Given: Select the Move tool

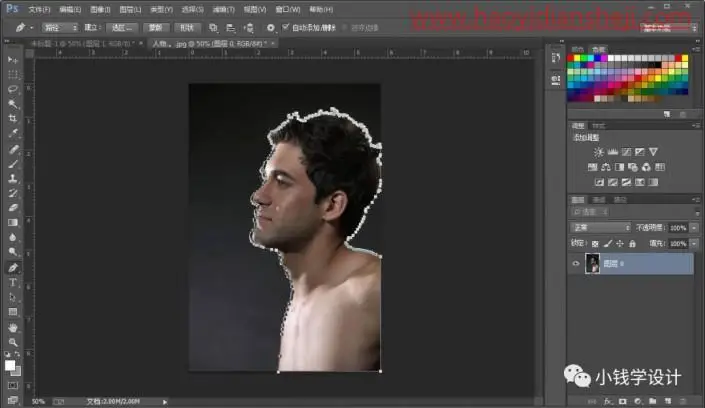Looking at the screenshot, I should (x=13, y=60).
